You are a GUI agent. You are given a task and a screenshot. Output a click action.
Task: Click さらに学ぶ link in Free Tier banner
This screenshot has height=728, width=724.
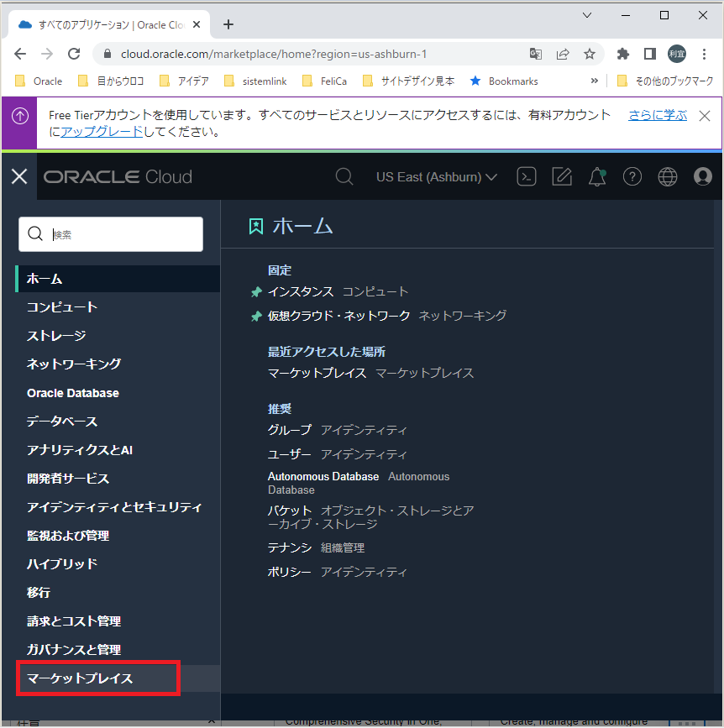click(658, 115)
